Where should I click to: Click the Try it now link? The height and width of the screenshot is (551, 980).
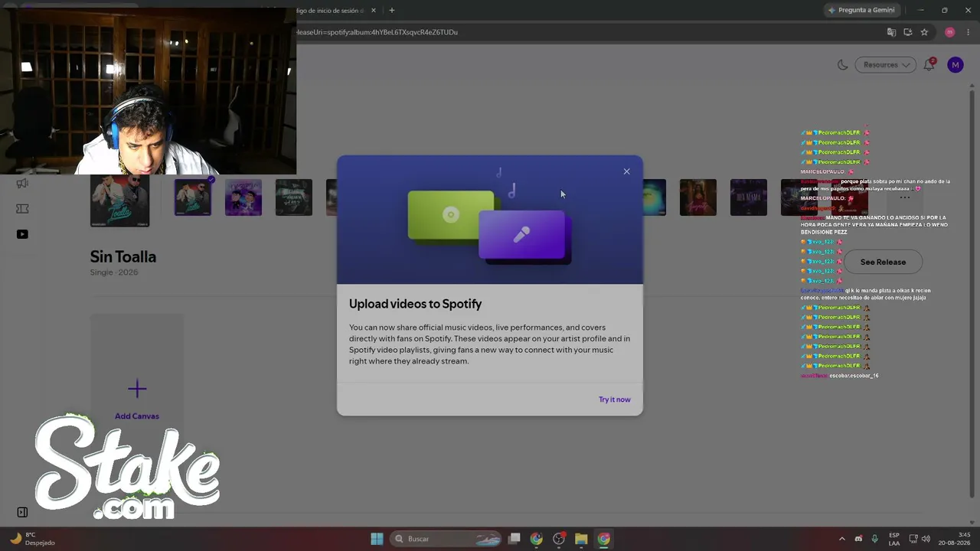[615, 399]
